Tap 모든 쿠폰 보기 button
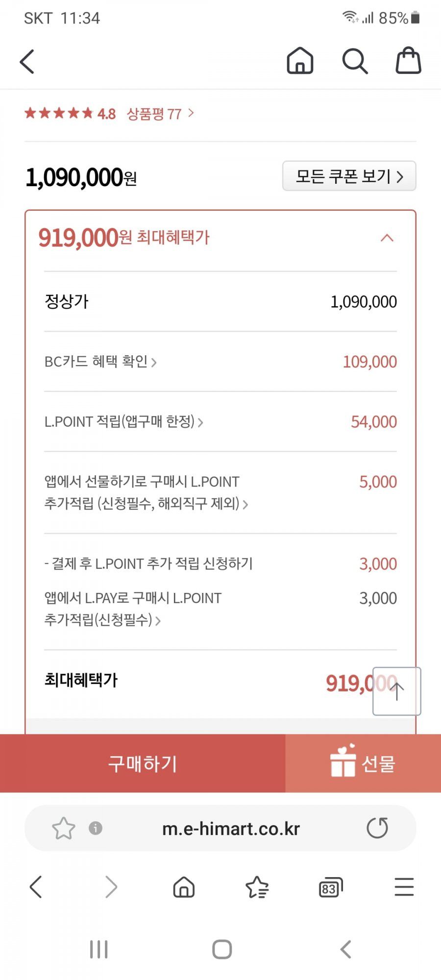 [x=349, y=176]
